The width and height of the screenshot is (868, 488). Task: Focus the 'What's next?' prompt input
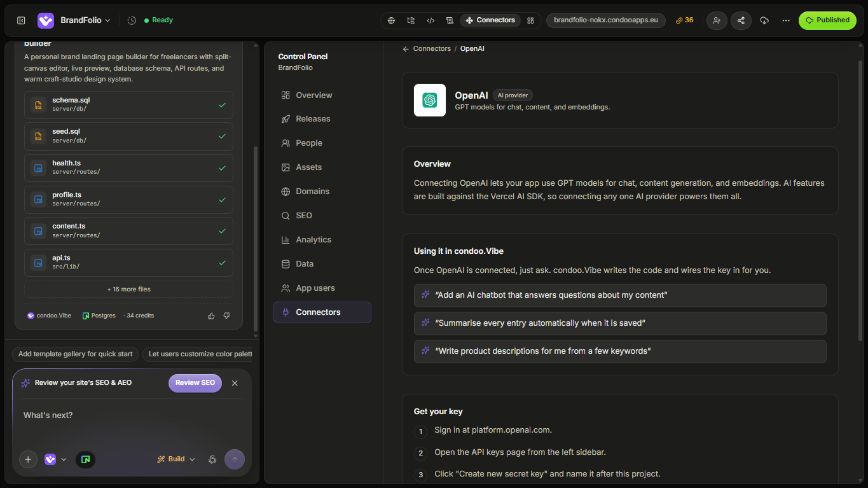click(132, 415)
